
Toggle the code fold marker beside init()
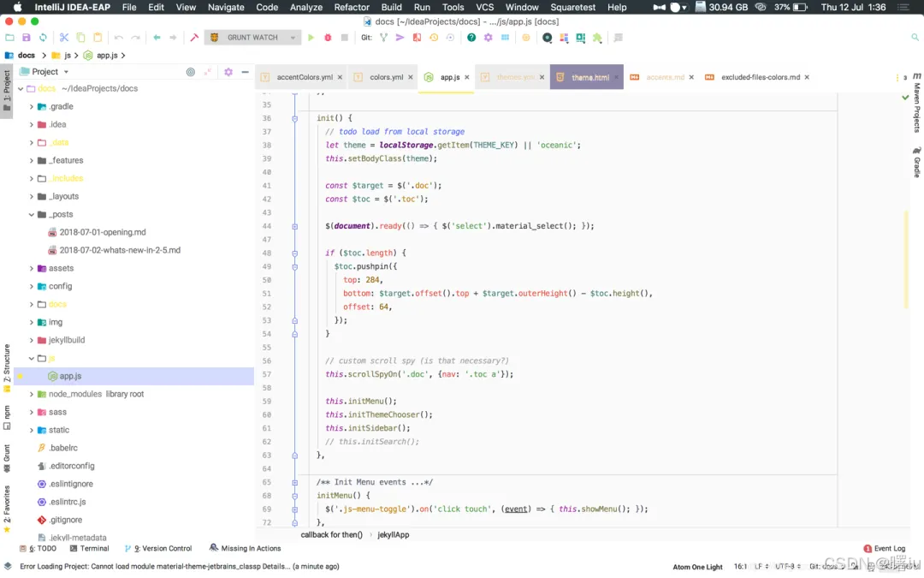pyautogui.click(x=295, y=118)
